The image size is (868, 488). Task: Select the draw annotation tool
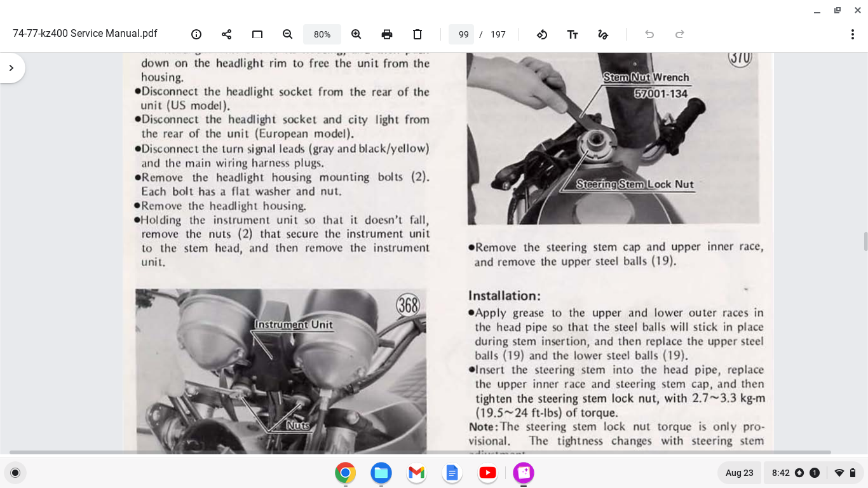tap(603, 34)
